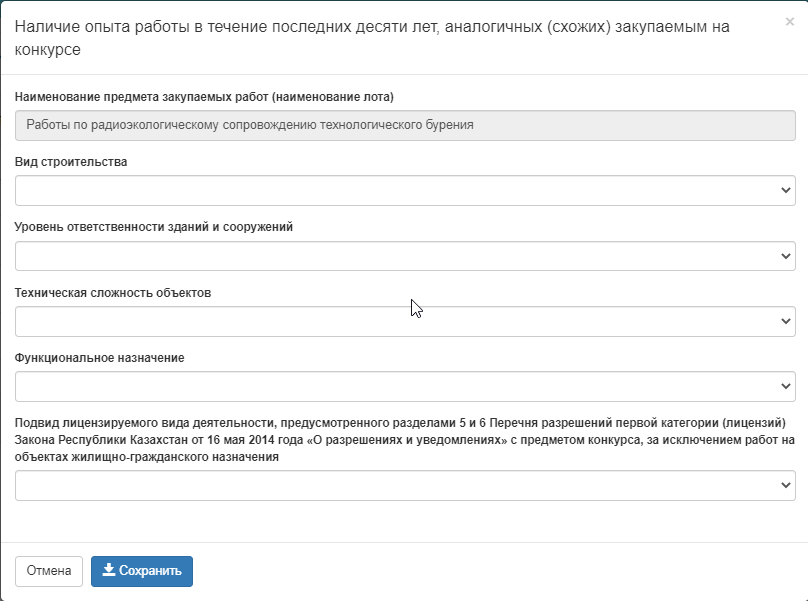The height and width of the screenshot is (601, 808).
Task: Click chevron arrow of Функциональное назначение dropdown
Action: click(785, 386)
